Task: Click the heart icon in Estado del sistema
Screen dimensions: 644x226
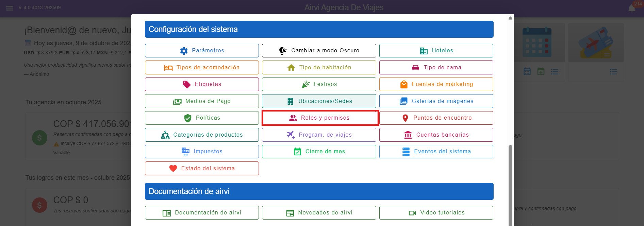Action: [173, 169]
